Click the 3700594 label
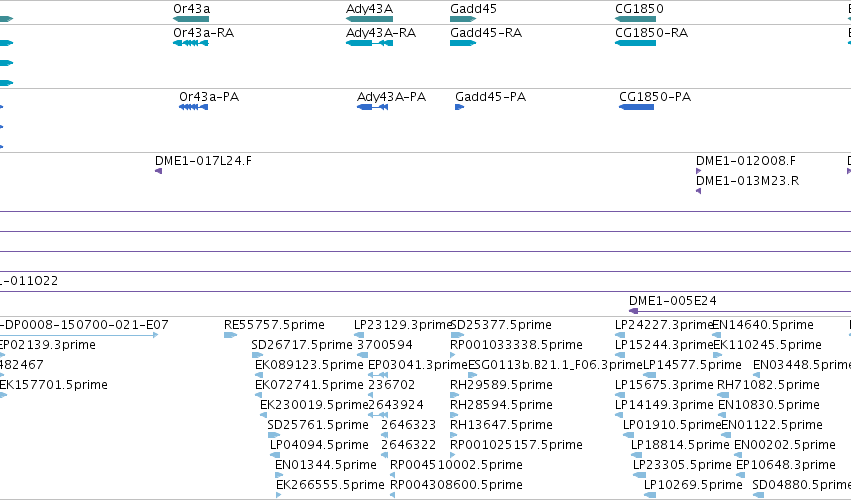Screen dimensions: 851x500 click(385, 345)
